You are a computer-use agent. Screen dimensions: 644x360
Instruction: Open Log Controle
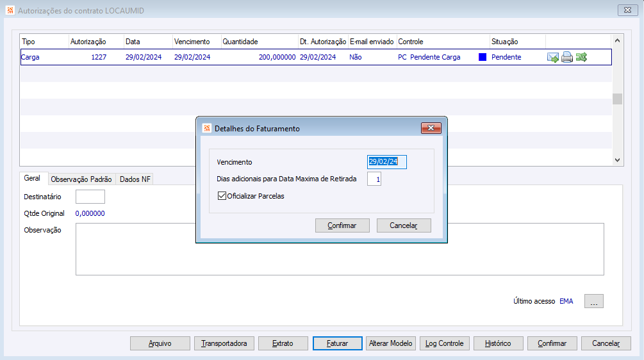445,343
